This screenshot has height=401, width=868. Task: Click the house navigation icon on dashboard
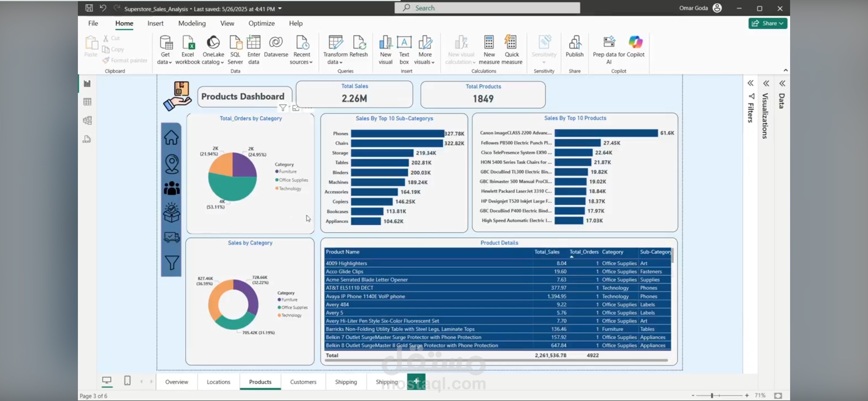(171, 138)
